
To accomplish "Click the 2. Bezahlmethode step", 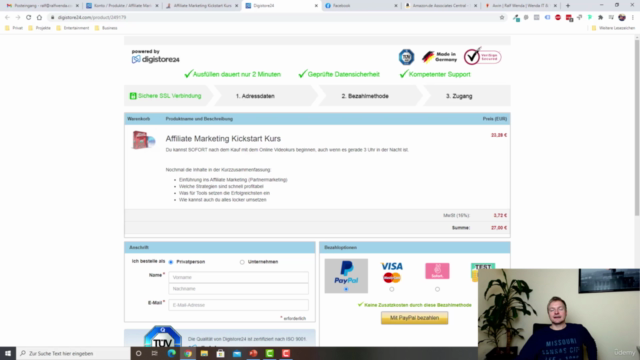I will point(365,96).
